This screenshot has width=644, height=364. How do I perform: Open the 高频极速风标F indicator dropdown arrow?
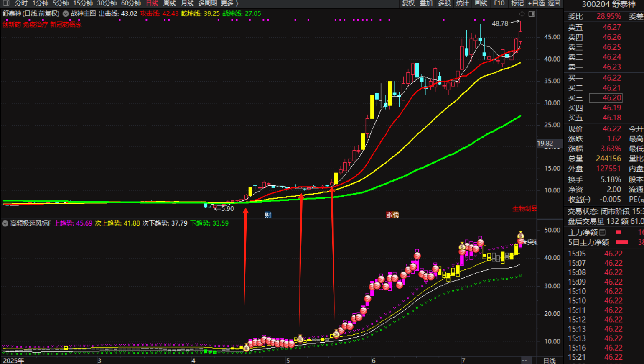pos(5,223)
